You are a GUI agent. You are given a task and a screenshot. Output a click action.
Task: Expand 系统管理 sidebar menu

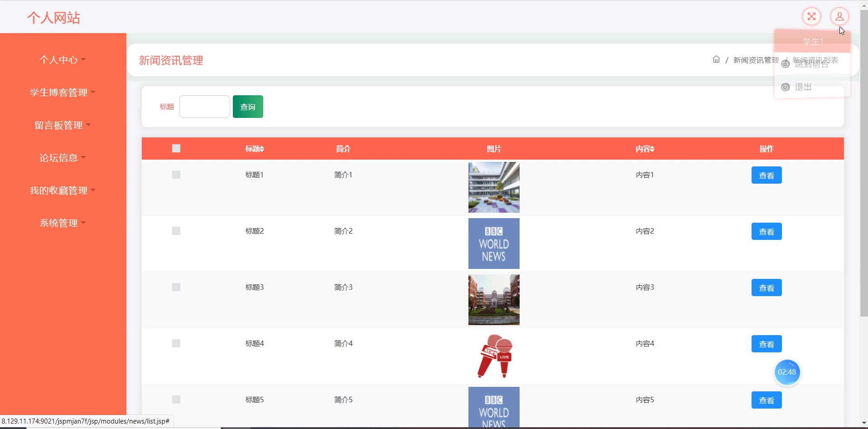[63, 223]
